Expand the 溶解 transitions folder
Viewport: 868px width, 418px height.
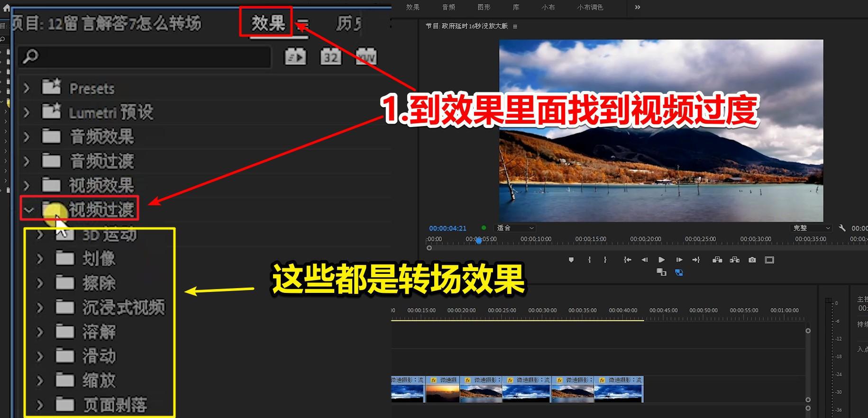point(40,332)
